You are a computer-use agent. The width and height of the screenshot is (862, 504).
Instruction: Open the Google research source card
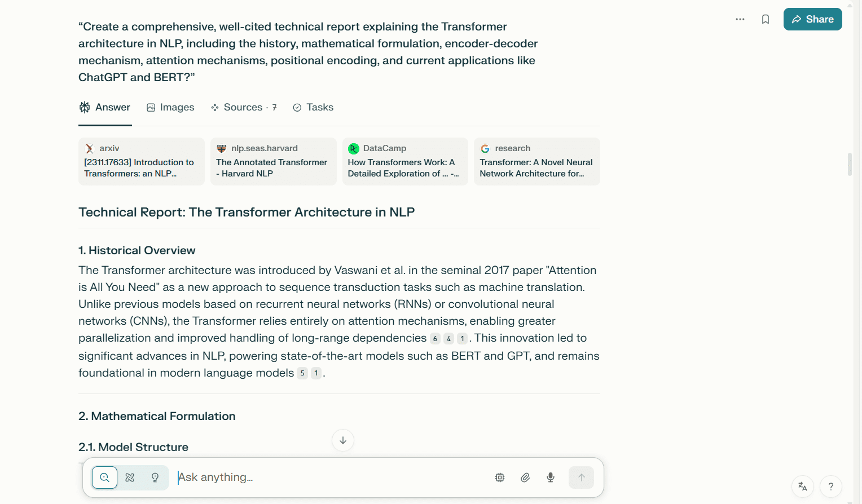536,161
